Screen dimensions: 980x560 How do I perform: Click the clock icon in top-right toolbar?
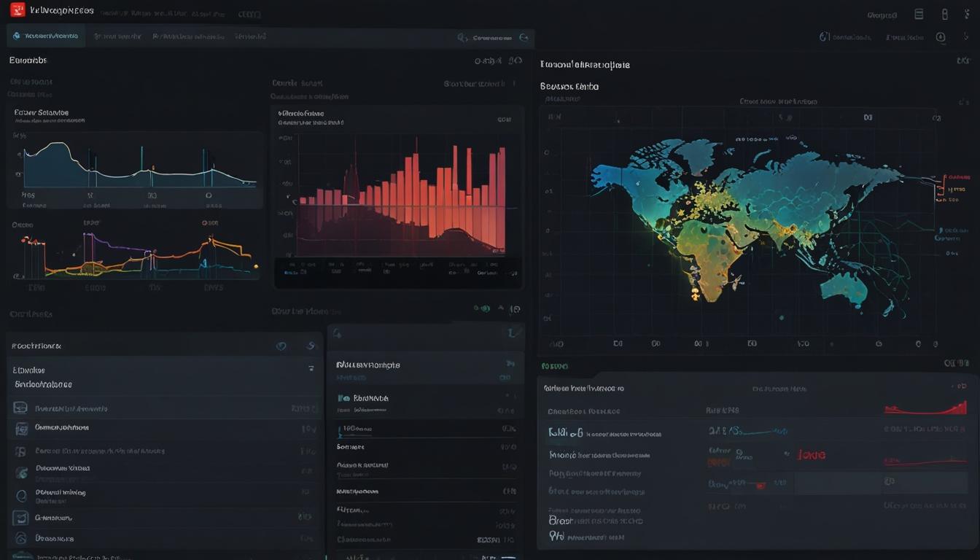coord(941,37)
